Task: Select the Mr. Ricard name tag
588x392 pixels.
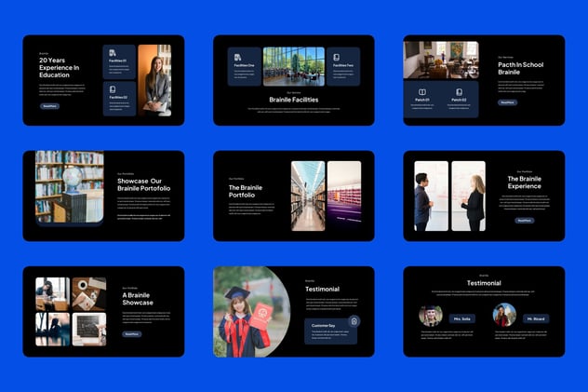Action: (x=536, y=318)
